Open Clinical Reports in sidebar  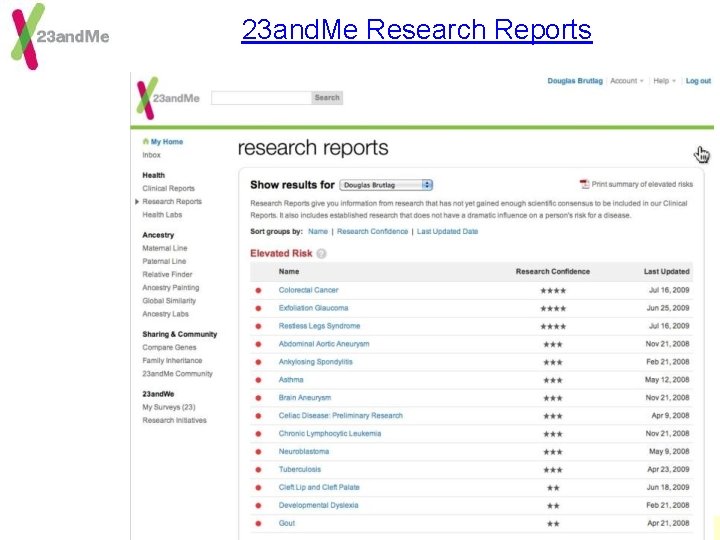coord(169,189)
